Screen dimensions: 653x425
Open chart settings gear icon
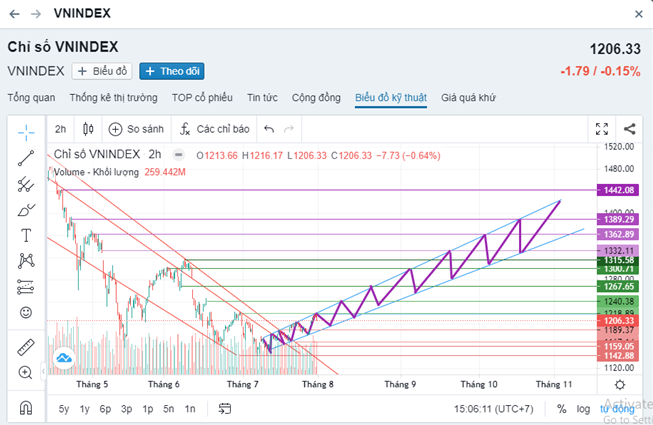tap(620, 385)
